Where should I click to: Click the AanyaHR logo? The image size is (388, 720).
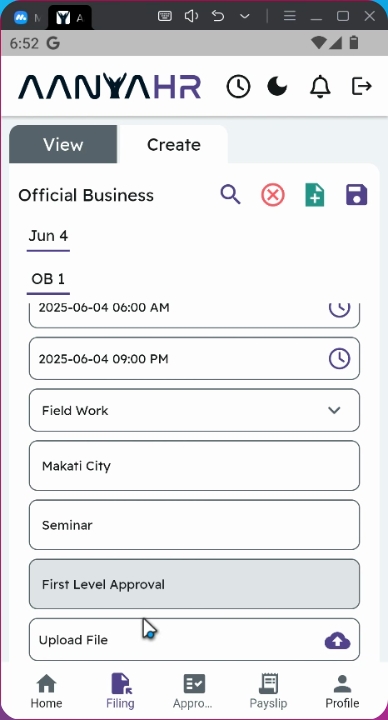[109, 86]
